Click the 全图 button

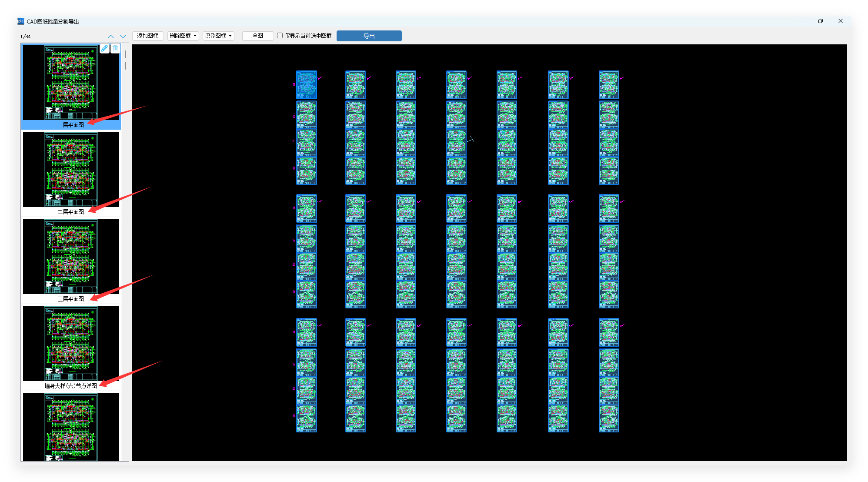coord(258,36)
